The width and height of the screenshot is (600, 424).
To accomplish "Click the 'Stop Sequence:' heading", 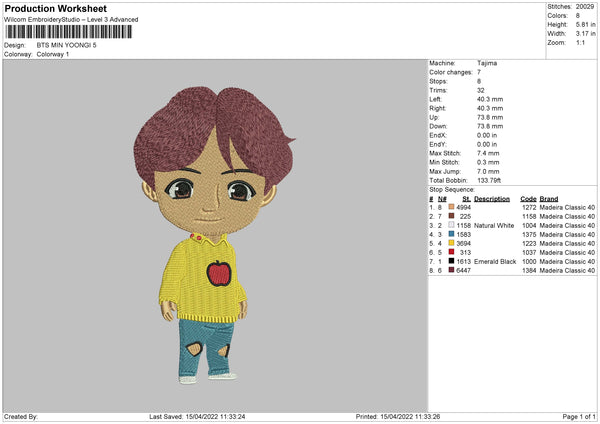I will pyautogui.click(x=452, y=190).
